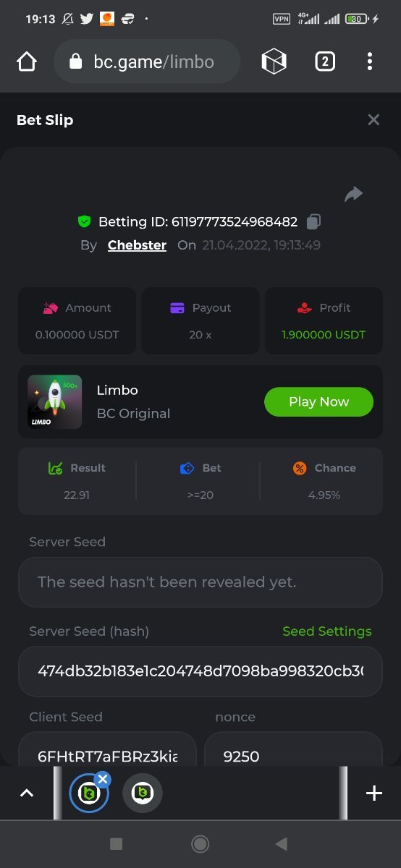Image resolution: width=401 pixels, height=868 pixels.
Task: Copy the Betting ID
Action: click(x=314, y=221)
